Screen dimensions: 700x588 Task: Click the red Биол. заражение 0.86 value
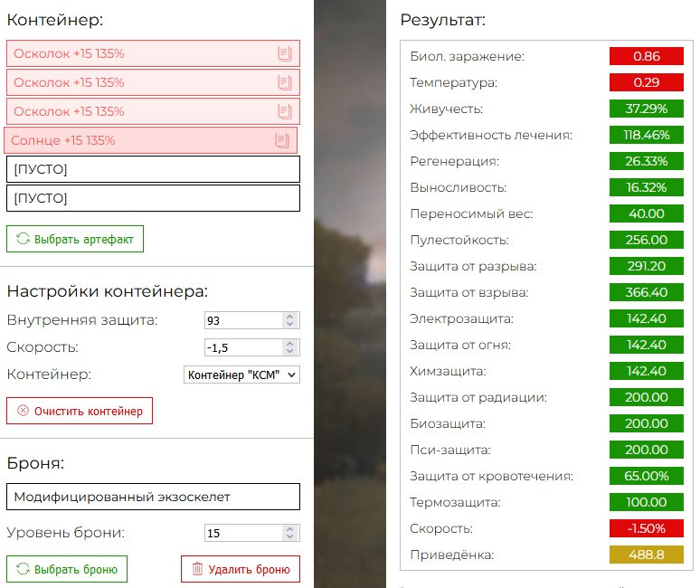click(x=646, y=56)
